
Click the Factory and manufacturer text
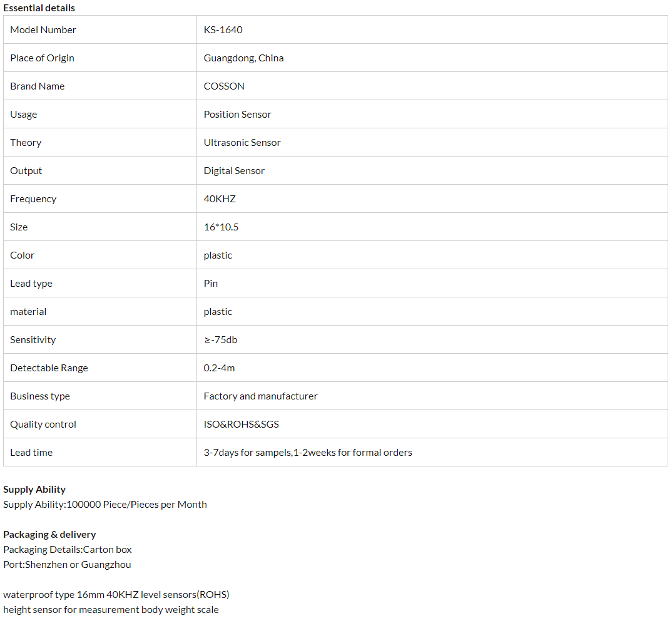click(260, 396)
